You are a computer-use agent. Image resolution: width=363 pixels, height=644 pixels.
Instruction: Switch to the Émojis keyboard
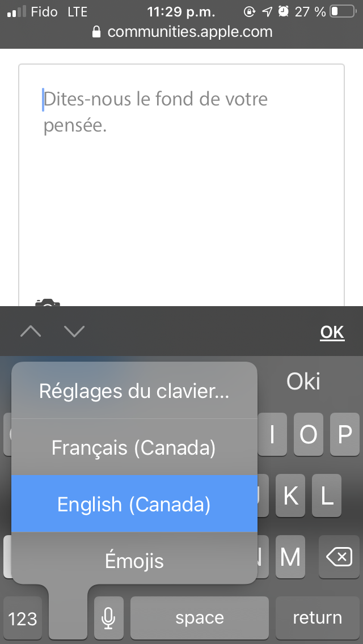[134, 561]
